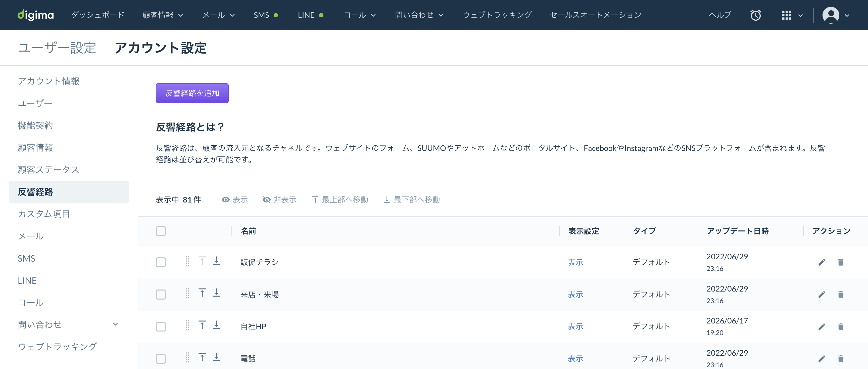The height and width of the screenshot is (369, 868).
Task: Delete the 来店・来場 row with trash icon
Action: [x=841, y=295]
